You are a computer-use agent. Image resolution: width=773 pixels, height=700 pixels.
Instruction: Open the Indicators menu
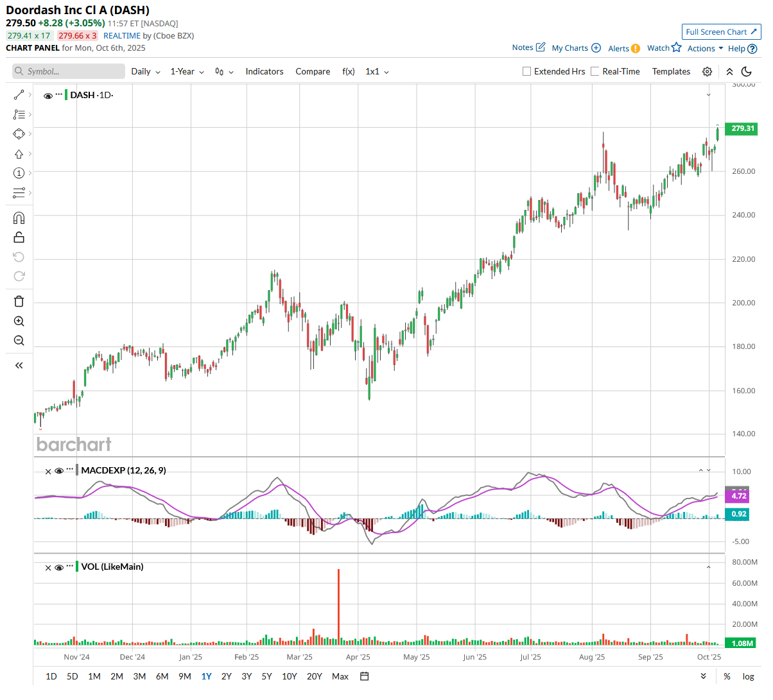click(265, 72)
